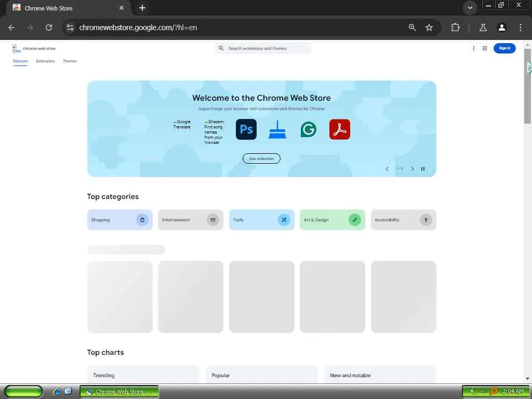Image resolution: width=532 pixels, height=399 pixels.
Task: Open the Tools category
Action: tap(262, 220)
